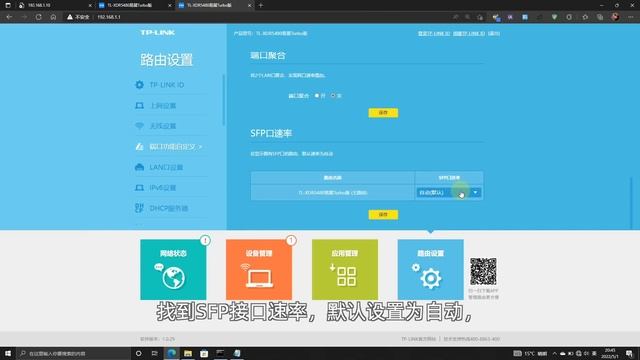The image size is (640, 360).
Task: Open TP-LINK ID gear icon in sidebar
Action: [139, 85]
